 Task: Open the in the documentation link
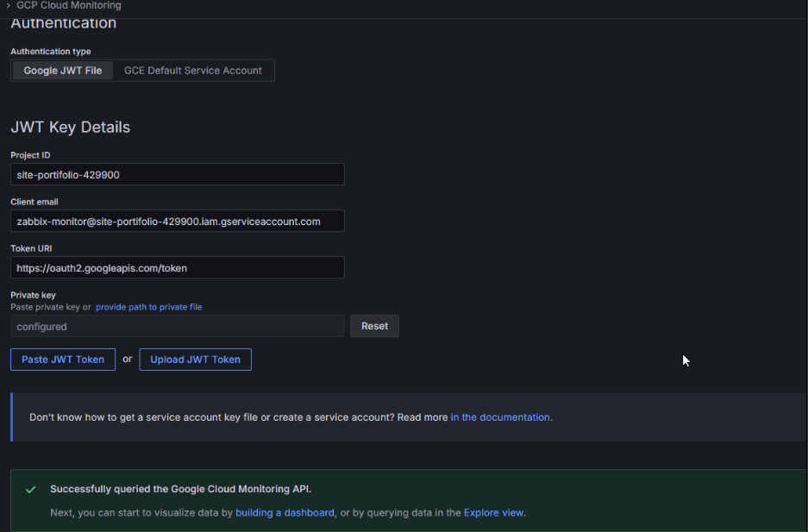[x=501, y=417]
